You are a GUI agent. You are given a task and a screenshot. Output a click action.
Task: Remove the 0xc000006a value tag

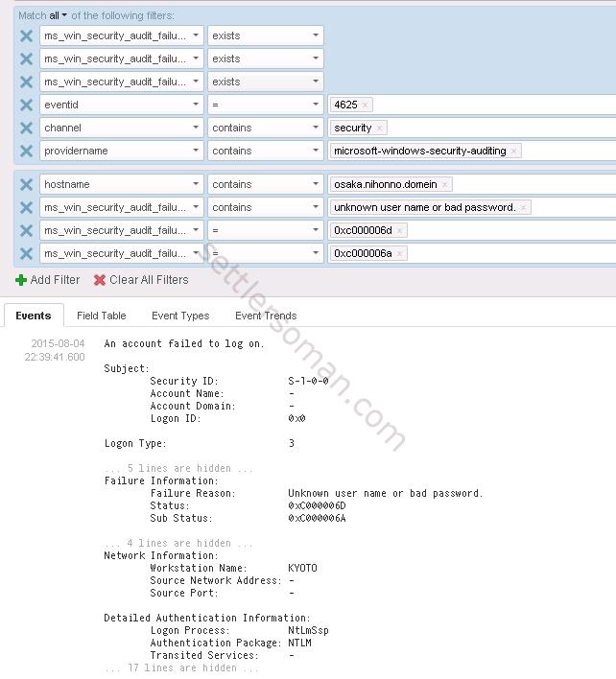tap(399, 253)
